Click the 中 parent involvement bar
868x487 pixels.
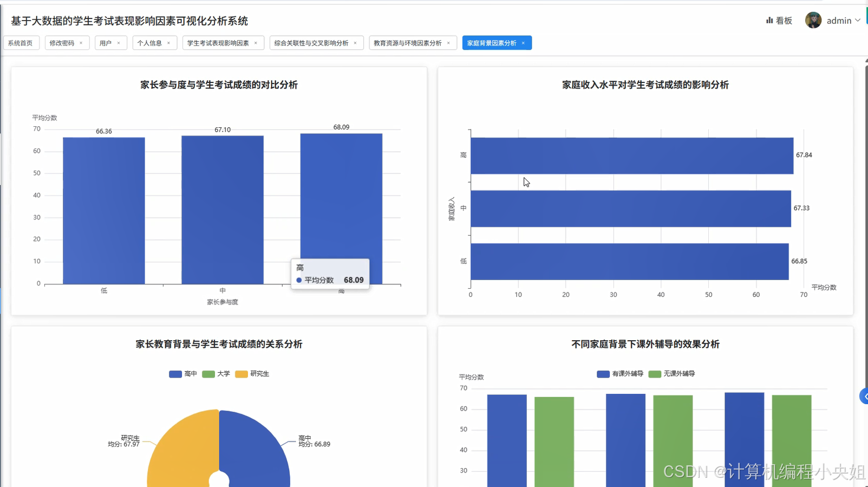223,210
